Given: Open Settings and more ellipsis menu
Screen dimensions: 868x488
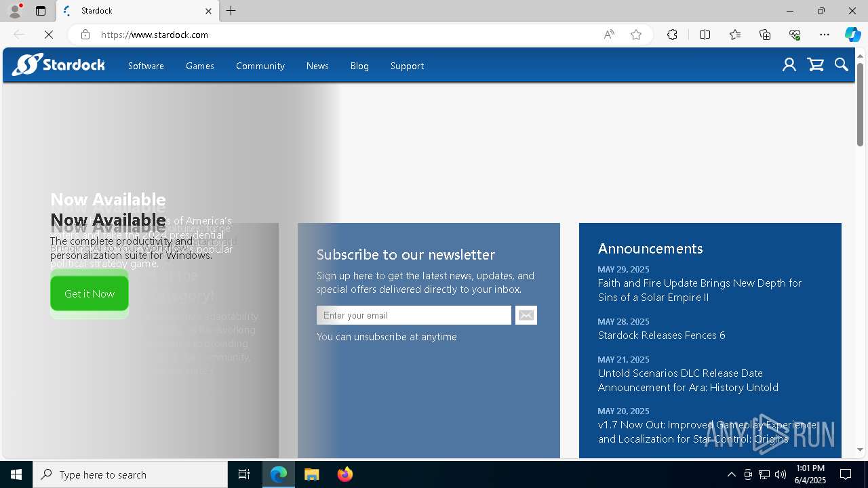Looking at the screenshot, I should 825,35.
